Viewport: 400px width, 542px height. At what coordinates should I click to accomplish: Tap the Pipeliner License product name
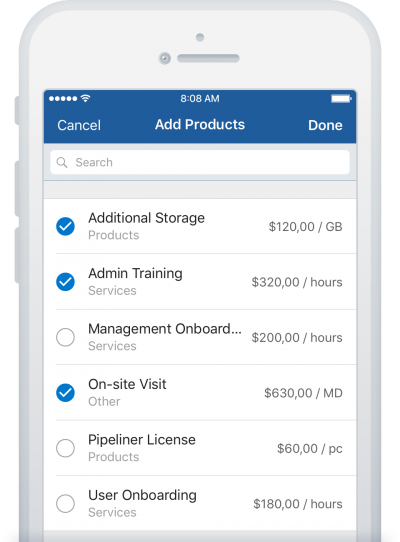click(x=142, y=440)
